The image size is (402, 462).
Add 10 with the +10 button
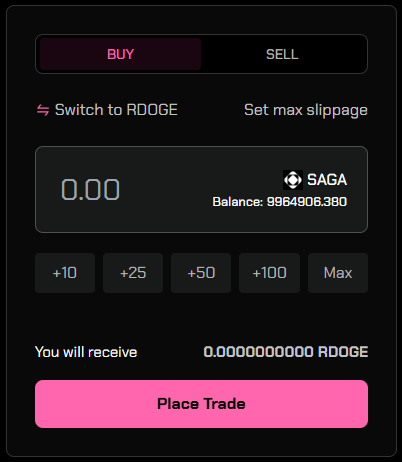65,273
